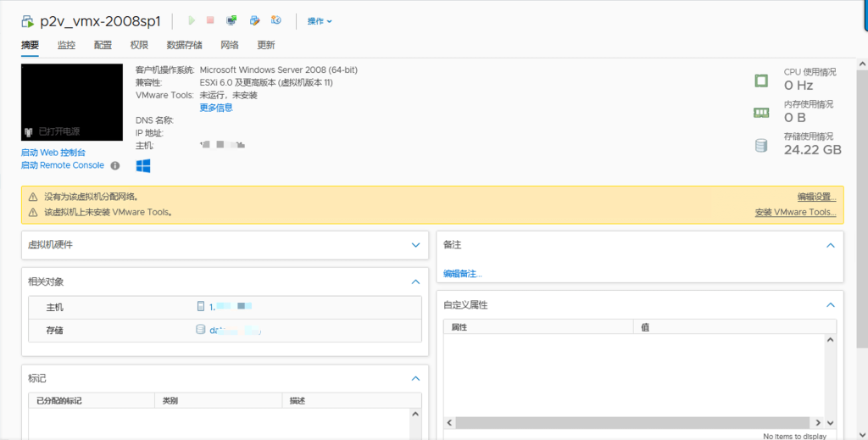The image size is (868, 440).
Task: Click the 0 B memory usage value
Action: pos(795,117)
